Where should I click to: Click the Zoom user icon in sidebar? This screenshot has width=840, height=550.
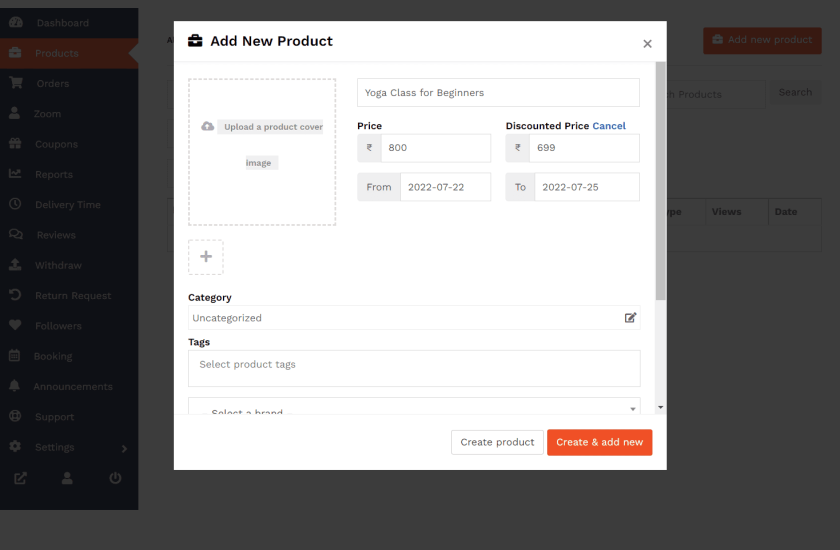coord(14,113)
